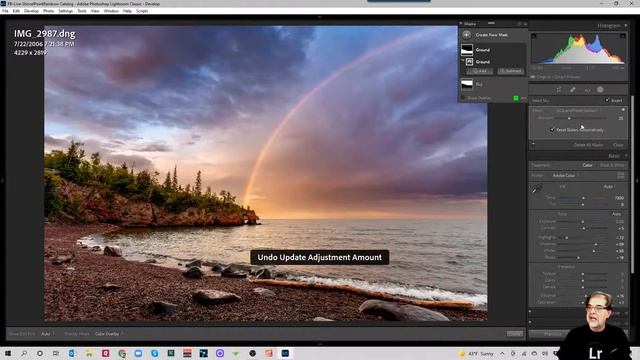Screen dimensions: 640x360
Task: Open Task View in the taskbar
Action: click(56, 353)
